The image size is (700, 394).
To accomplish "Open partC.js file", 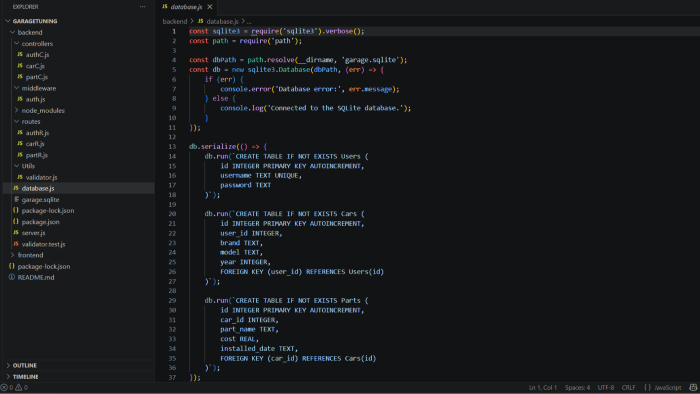I will pyautogui.click(x=37, y=77).
